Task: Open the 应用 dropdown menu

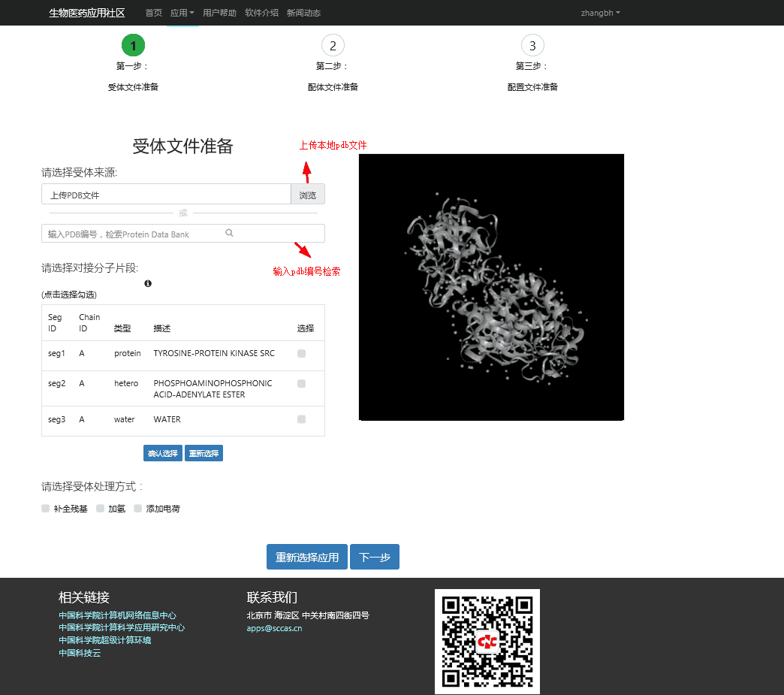Action: click(x=182, y=13)
